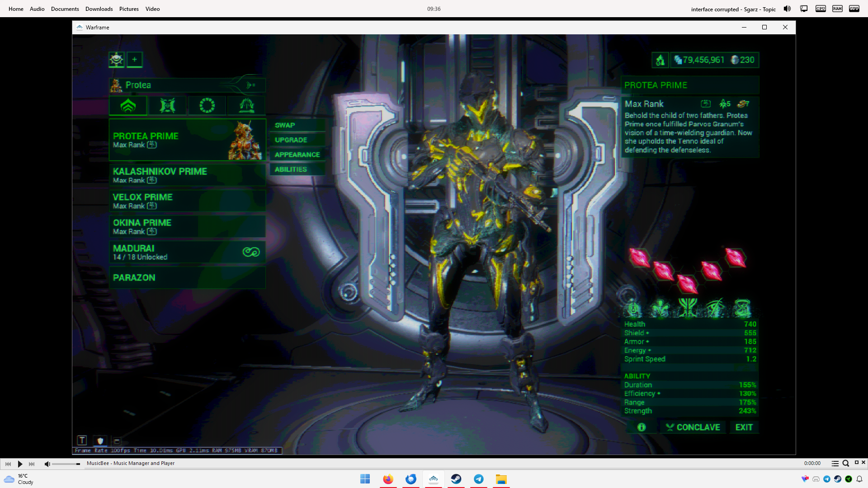This screenshot has width=868, height=488.
Task: Expand the Protea loadout selector arrow
Action: pyautogui.click(x=250, y=85)
